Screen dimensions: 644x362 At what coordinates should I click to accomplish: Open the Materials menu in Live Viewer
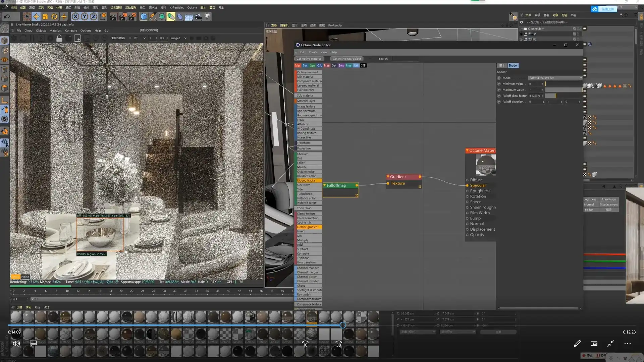point(55,31)
